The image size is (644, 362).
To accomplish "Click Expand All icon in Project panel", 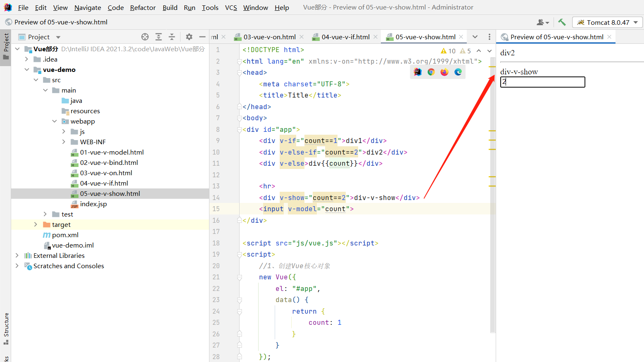I will point(159,37).
